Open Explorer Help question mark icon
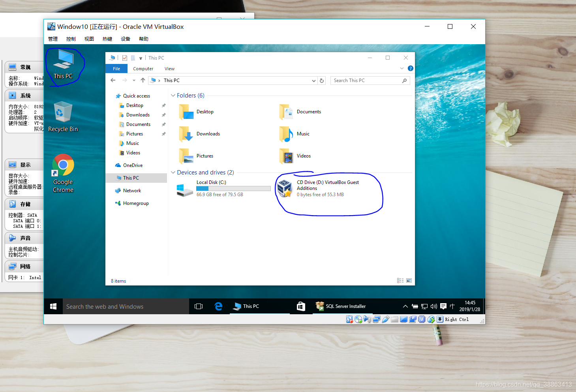The height and width of the screenshot is (392, 576). (x=411, y=68)
